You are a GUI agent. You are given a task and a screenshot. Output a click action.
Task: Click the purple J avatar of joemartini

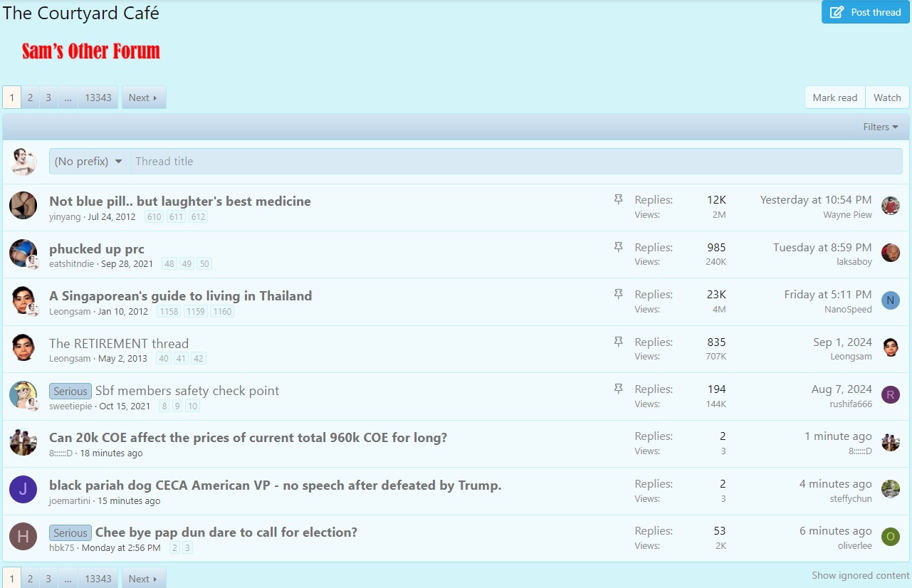click(23, 490)
